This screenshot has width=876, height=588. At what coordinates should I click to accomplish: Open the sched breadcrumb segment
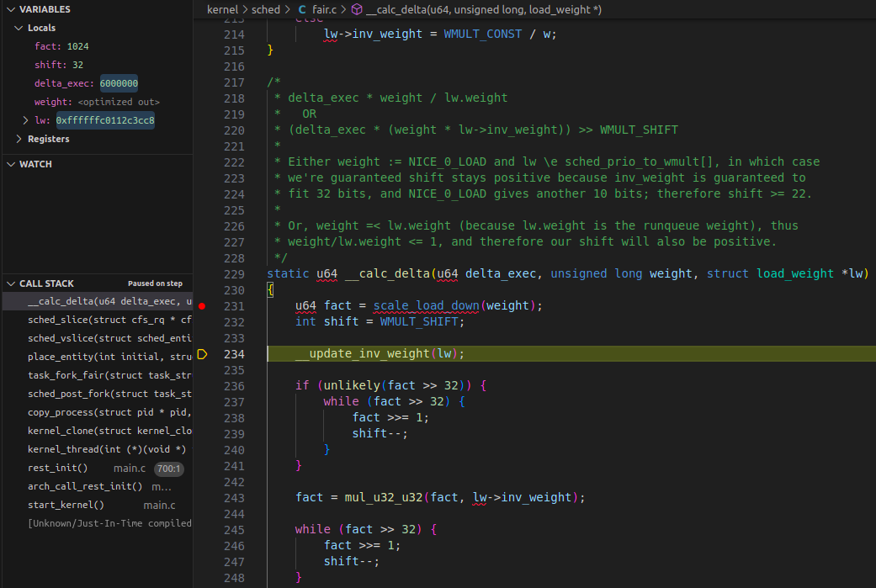pyautogui.click(x=266, y=9)
